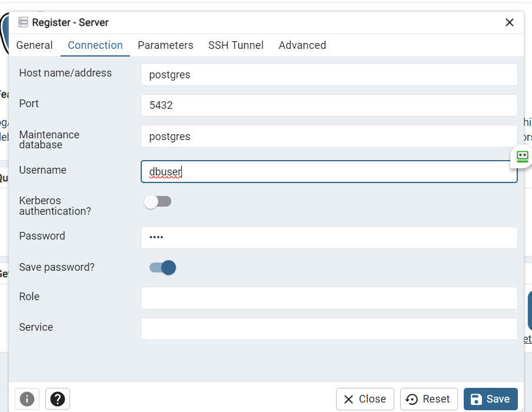The height and width of the screenshot is (412, 532).
Task: Open help via the question mark icon
Action: tap(57, 399)
